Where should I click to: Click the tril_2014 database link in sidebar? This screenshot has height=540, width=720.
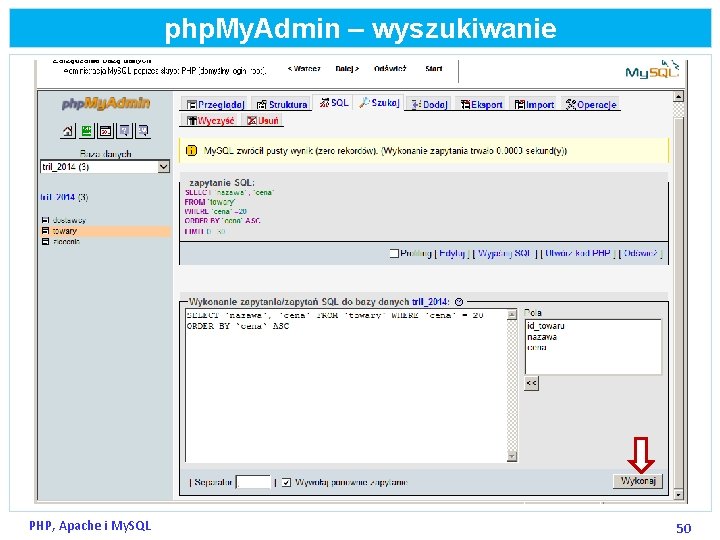click(57, 197)
